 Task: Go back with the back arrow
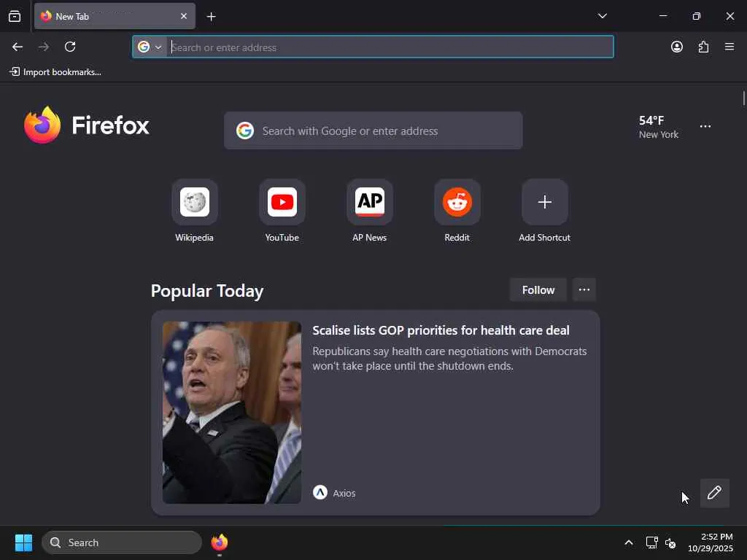click(x=18, y=47)
